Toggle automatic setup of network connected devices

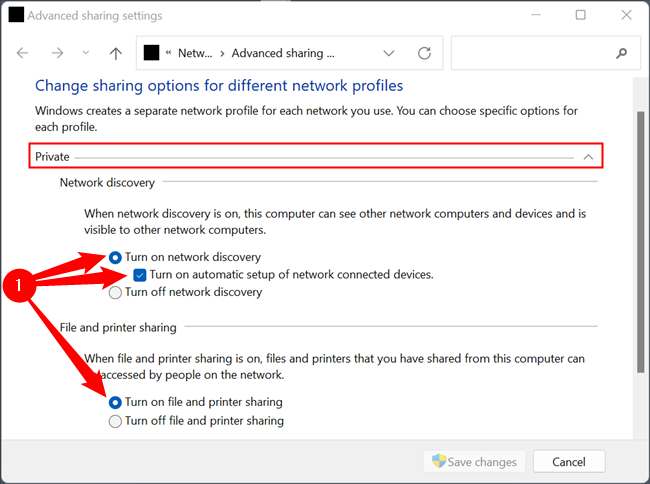pos(140,275)
